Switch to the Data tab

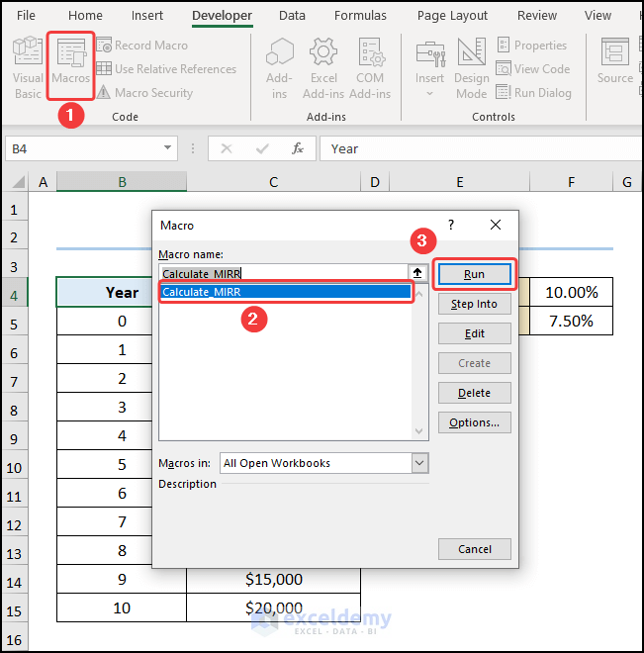click(x=292, y=16)
